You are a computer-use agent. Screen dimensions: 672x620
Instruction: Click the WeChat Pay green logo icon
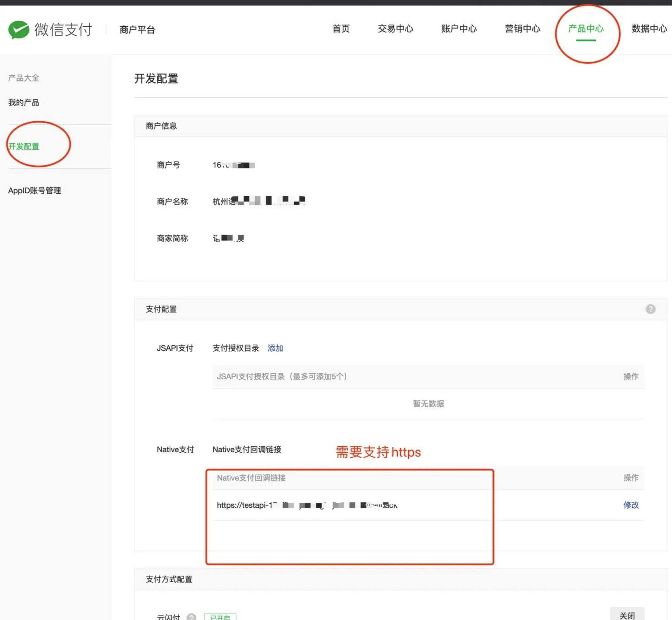[x=19, y=30]
